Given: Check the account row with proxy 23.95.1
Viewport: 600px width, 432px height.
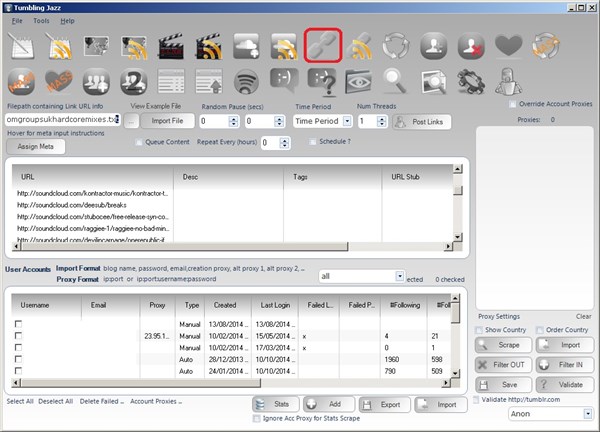Looking at the screenshot, I should tap(18, 336).
